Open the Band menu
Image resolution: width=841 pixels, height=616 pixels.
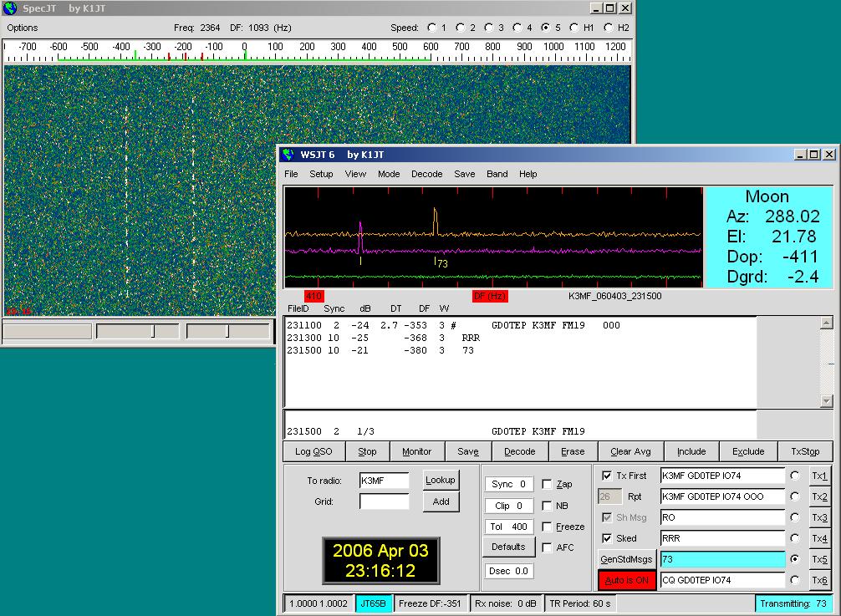497,174
